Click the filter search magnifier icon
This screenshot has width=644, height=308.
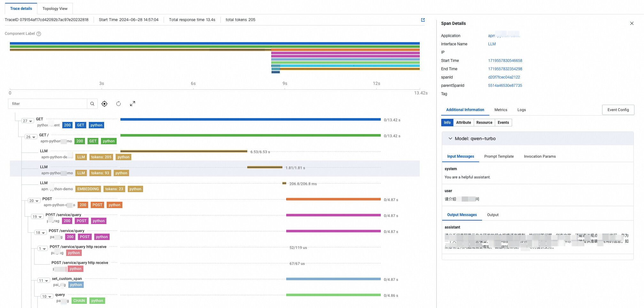[x=92, y=104]
